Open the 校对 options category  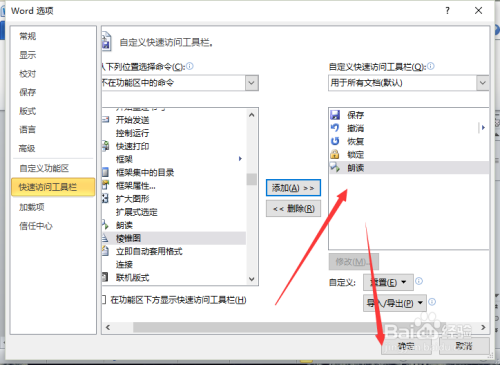pos(28,74)
